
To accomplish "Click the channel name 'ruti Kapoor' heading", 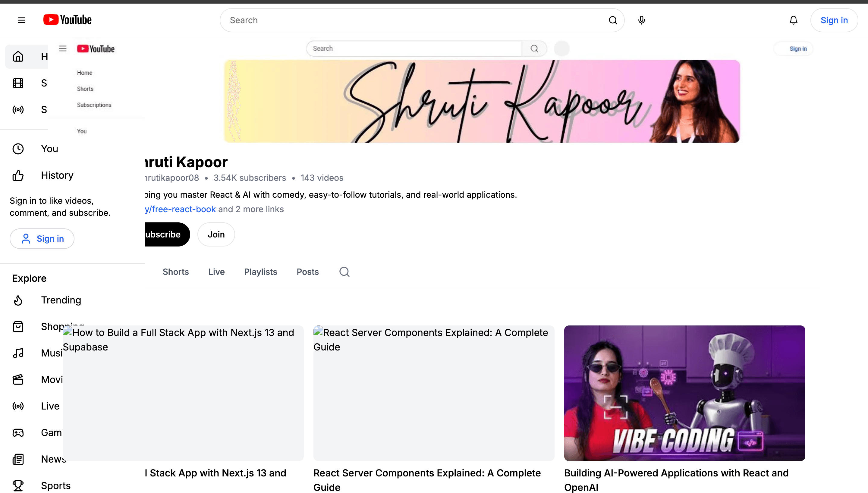I will tap(186, 162).
